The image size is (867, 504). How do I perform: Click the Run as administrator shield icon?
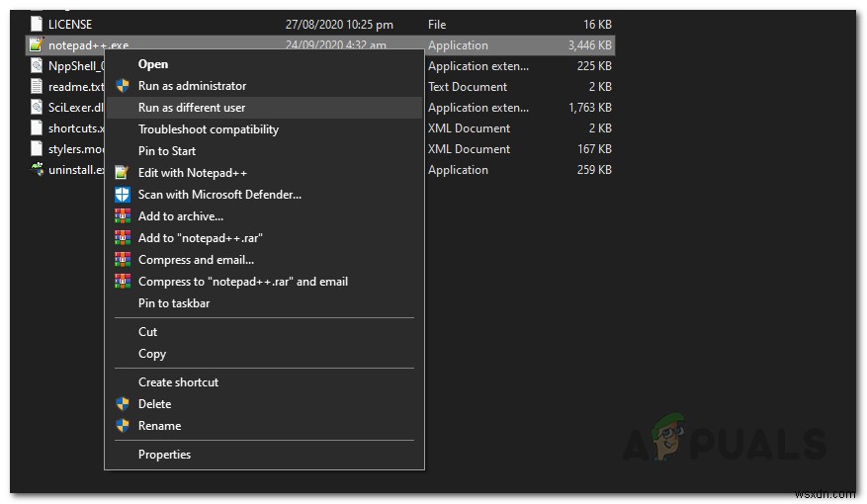123,86
